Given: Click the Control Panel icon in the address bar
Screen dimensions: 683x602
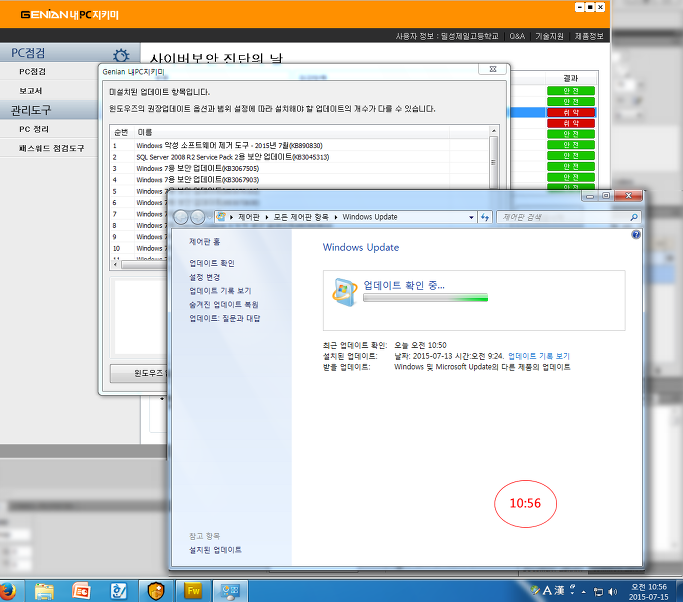Looking at the screenshot, I should click(221, 216).
